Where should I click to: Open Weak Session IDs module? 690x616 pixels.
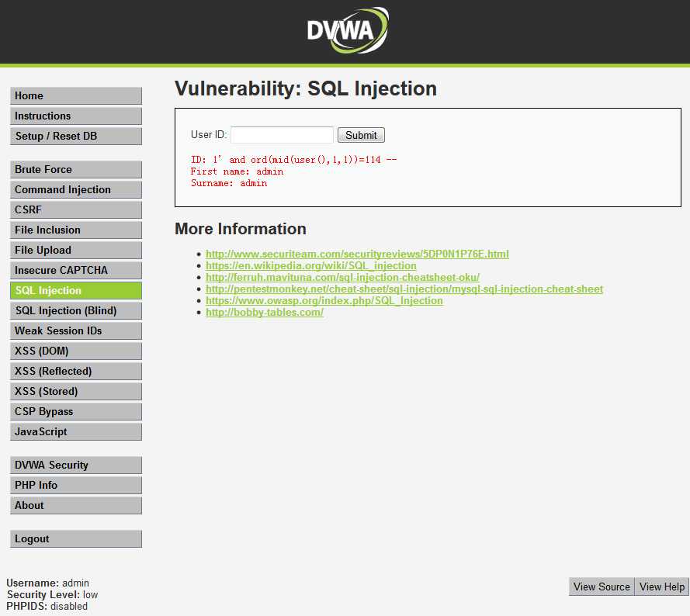click(76, 330)
